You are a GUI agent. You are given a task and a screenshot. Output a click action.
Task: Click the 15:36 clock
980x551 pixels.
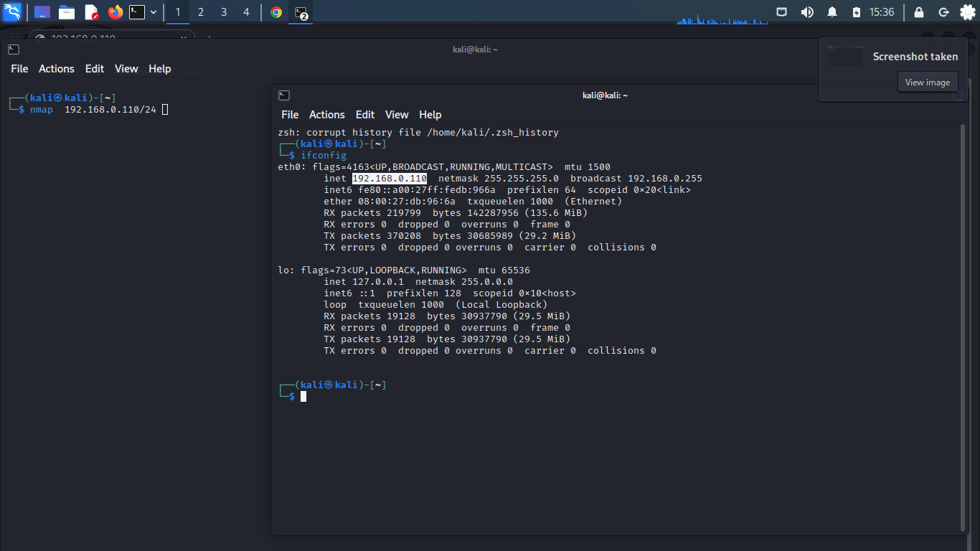[x=882, y=12]
